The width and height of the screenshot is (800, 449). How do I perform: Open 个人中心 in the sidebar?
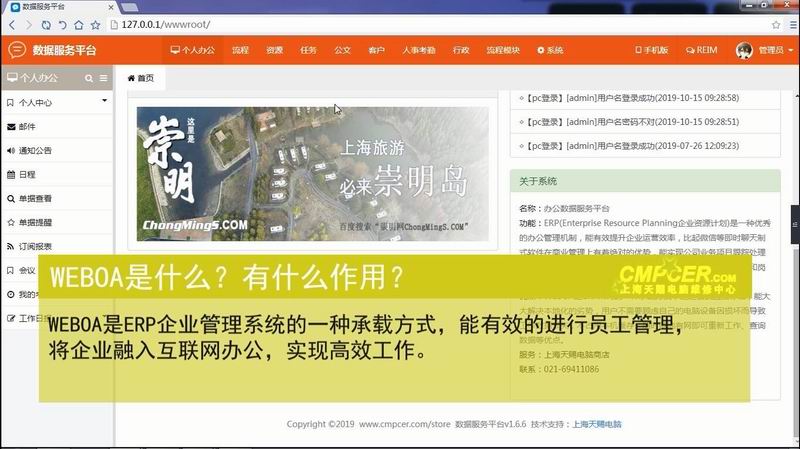[57, 103]
